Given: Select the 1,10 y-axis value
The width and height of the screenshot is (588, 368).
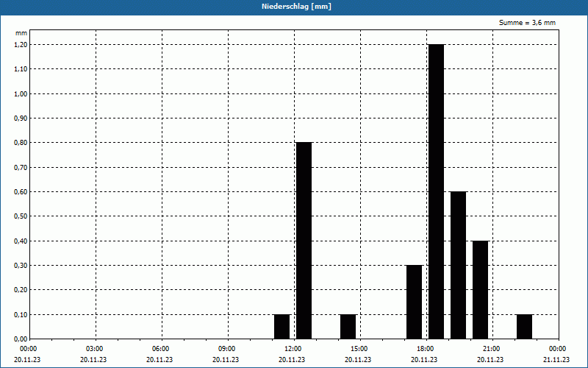Looking at the screenshot, I should point(21,69).
